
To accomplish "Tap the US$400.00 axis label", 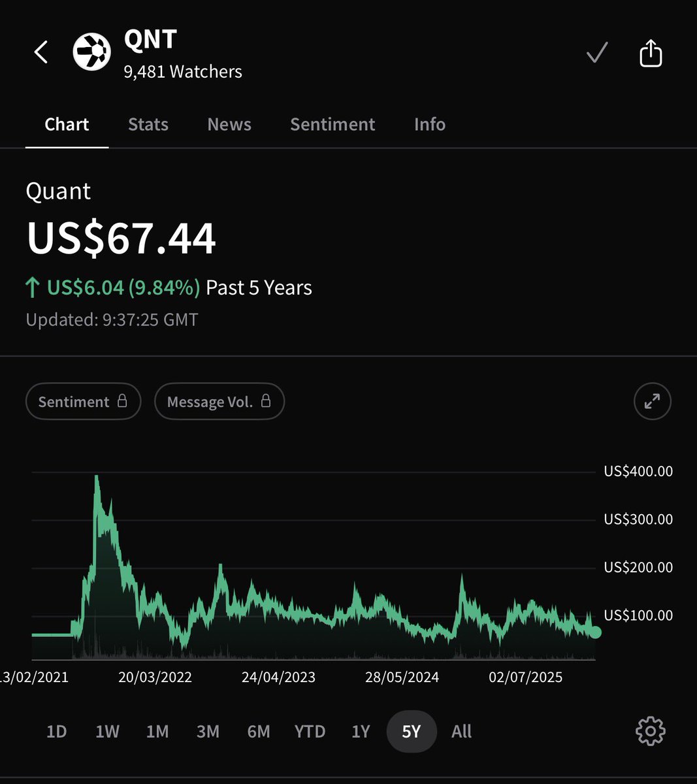I will pos(638,471).
